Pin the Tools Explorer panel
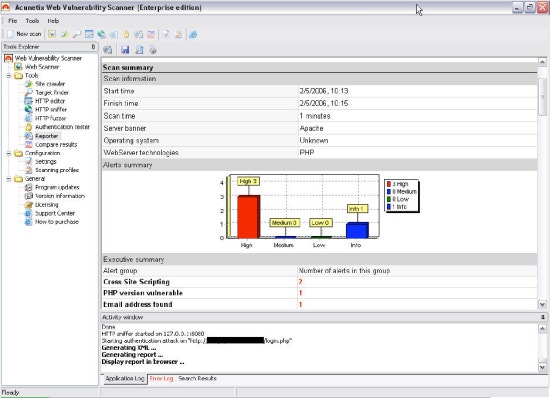550x398 pixels. pos(93,46)
